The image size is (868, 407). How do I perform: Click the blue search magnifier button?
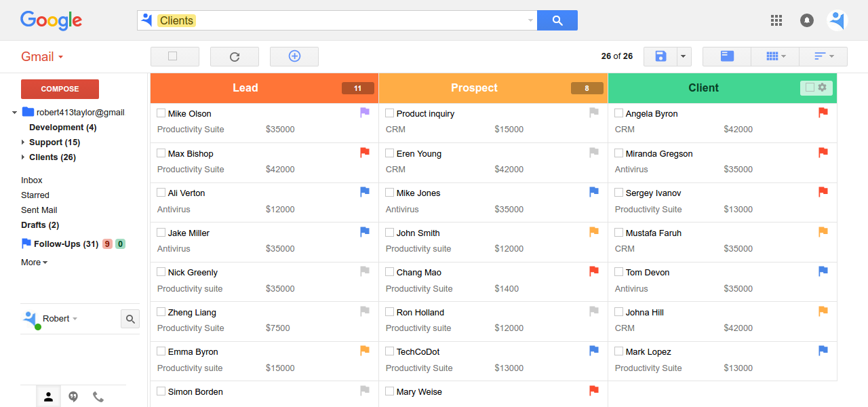[x=557, y=20]
